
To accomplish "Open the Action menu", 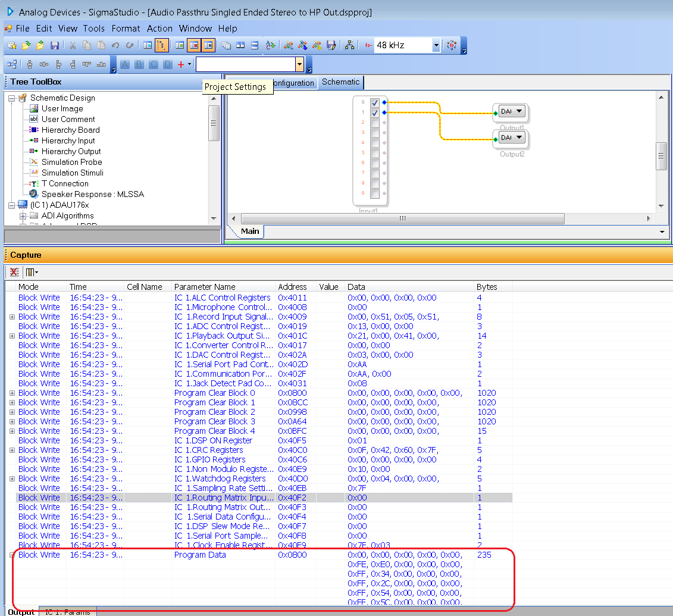I will pyautogui.click(x=159, y=29).
